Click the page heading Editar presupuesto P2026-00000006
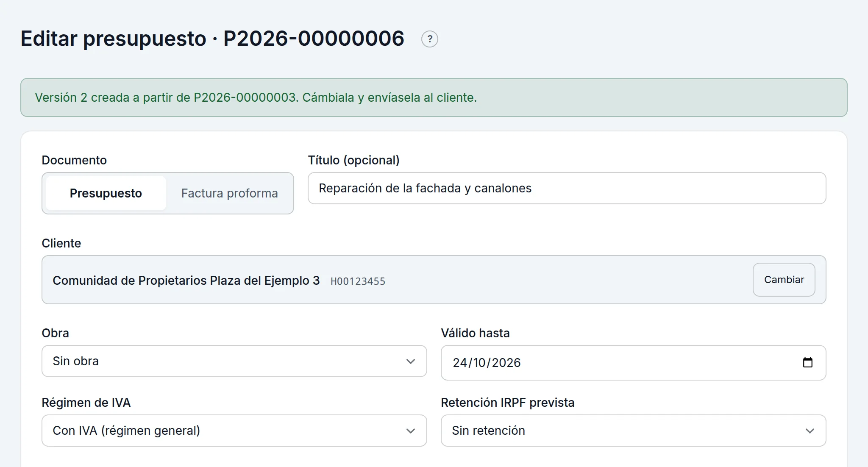The height and width of the screenshot is (467, 868). 212,39
